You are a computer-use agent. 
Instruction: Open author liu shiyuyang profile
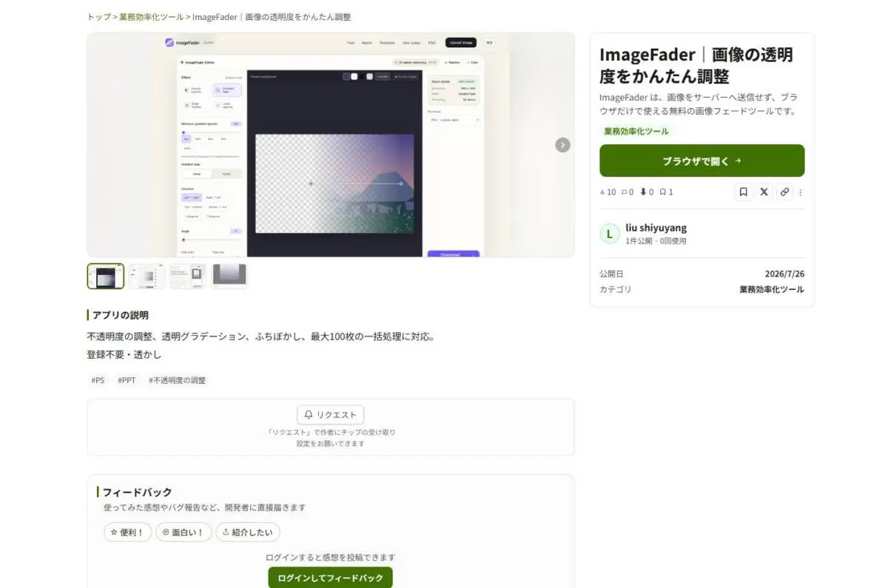(656, 228)
